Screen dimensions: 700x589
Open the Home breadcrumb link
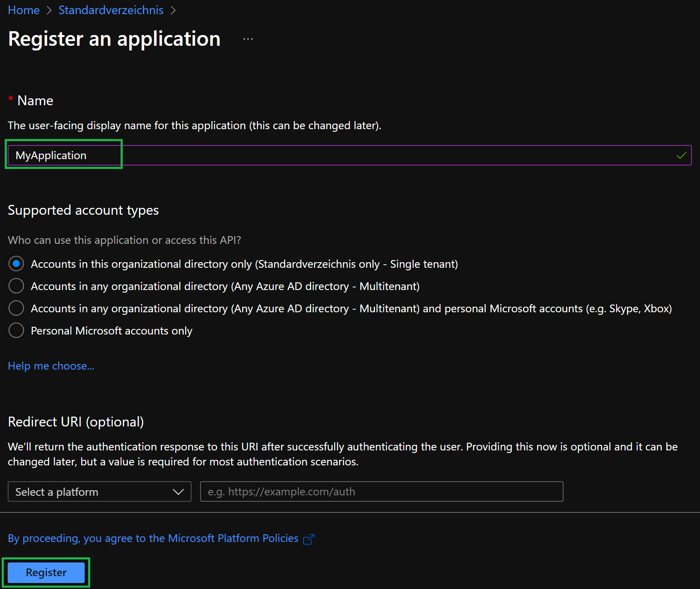(x=24, y=10)
